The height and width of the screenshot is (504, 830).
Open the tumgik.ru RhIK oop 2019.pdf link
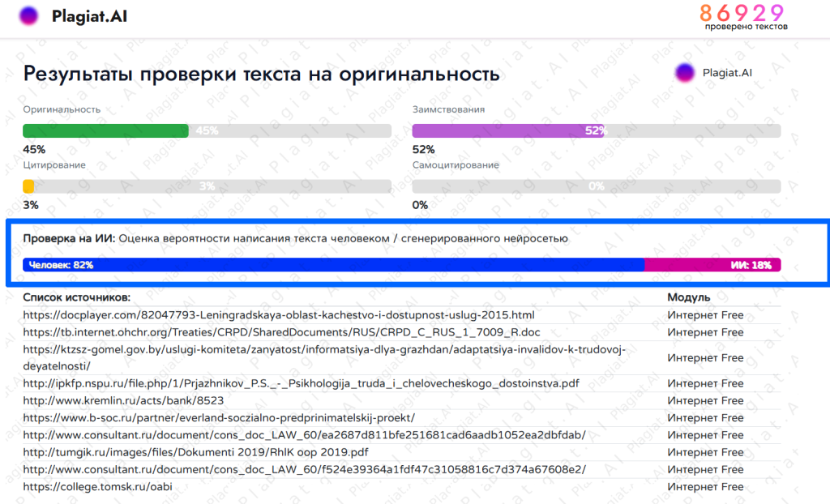pyautogui.click(x=195, y=452)
